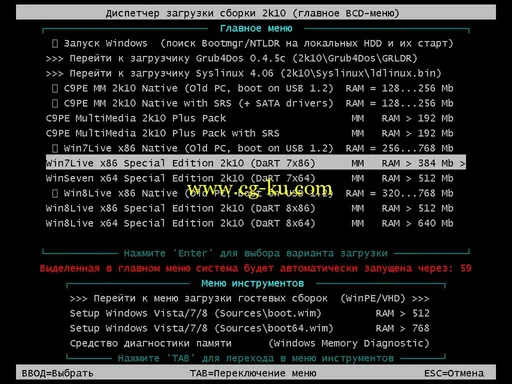The height and width of the screenshot is (384, 512).
Task: Click the Главное меню section heading
Action: [x=256, y=28]
